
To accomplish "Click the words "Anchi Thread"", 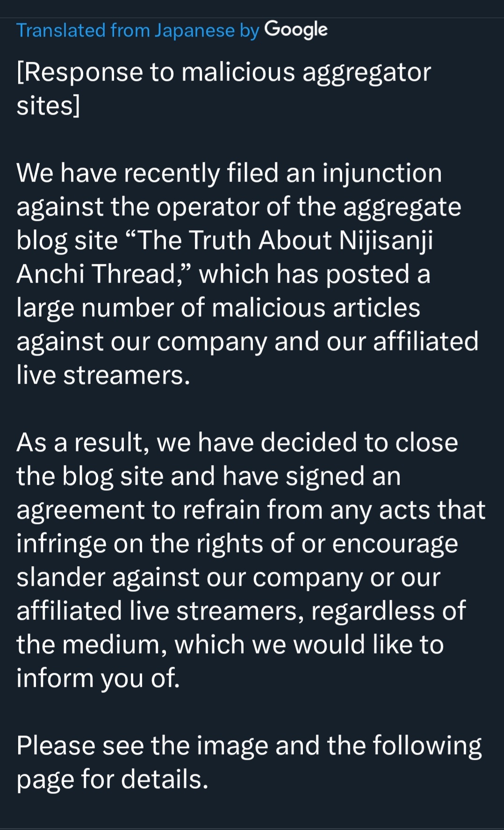I will (95, 274).
